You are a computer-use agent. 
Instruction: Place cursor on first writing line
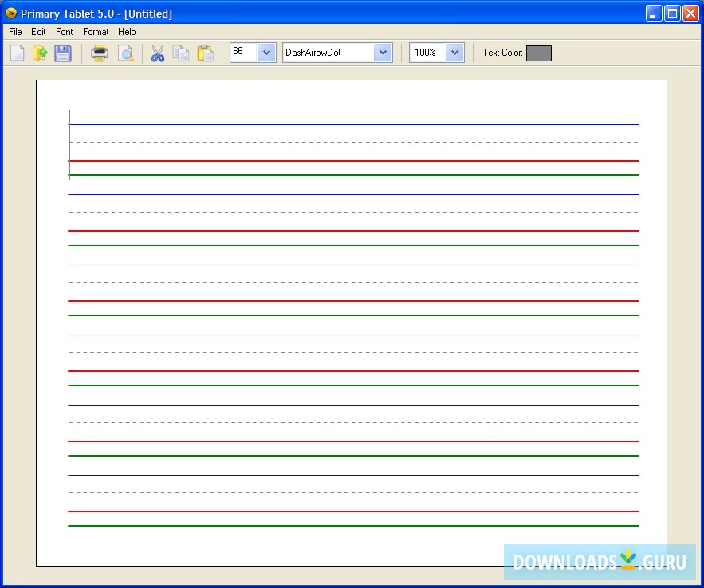[353, 151]
